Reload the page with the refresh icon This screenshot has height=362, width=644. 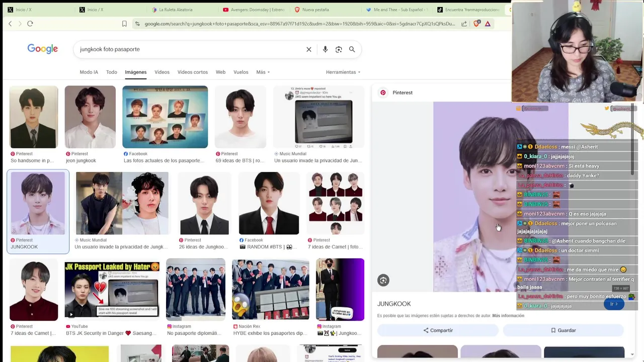click(x=30, y=24)
